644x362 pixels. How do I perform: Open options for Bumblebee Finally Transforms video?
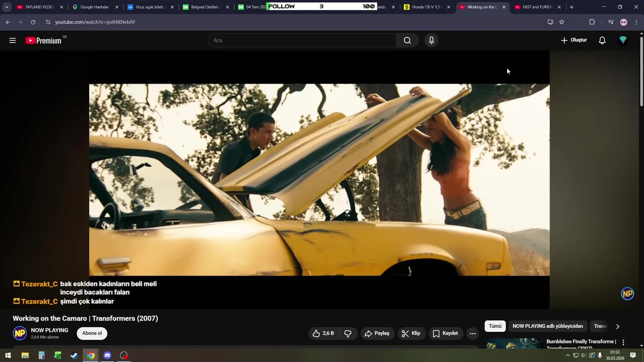(623, 342)
